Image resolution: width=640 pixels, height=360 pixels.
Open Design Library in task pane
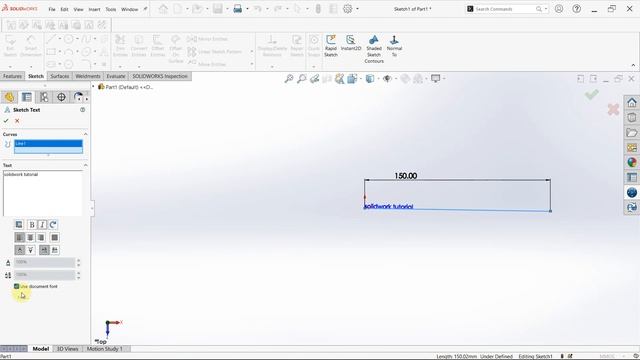(x=632, y=118)
